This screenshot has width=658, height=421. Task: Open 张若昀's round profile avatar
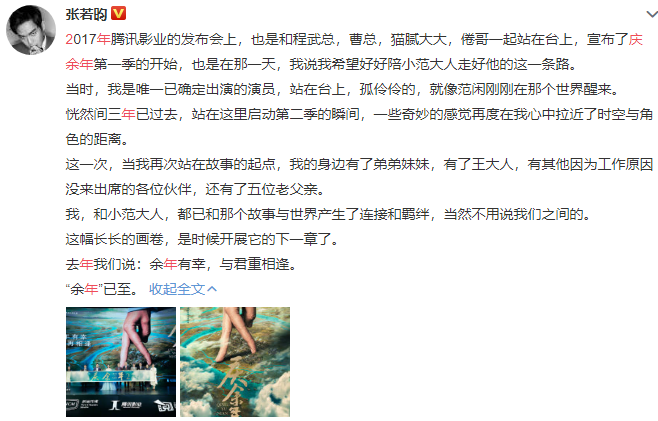31,30
